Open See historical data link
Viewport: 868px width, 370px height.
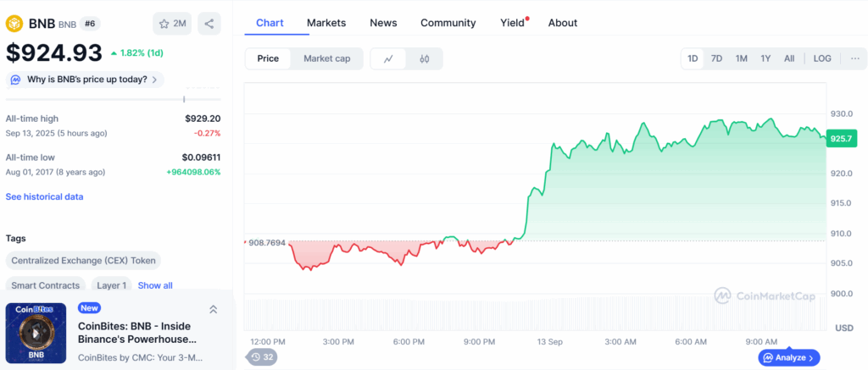[x=44, y=196]
